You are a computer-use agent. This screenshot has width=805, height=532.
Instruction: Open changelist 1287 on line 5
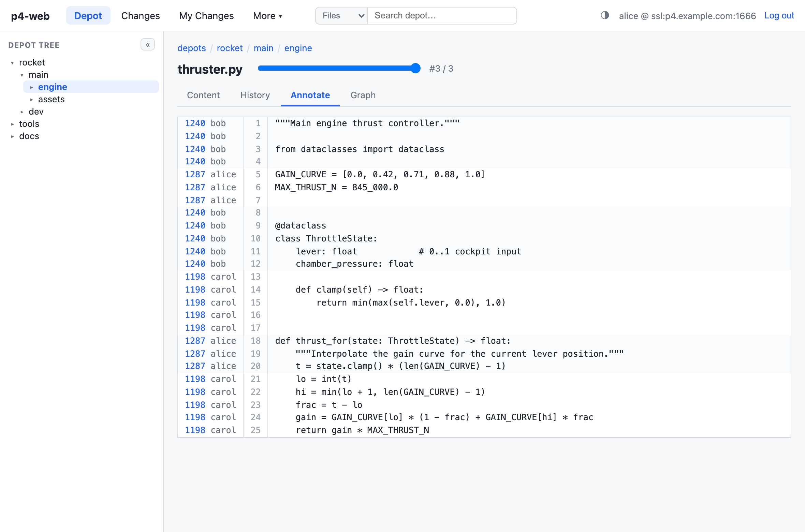195,174
